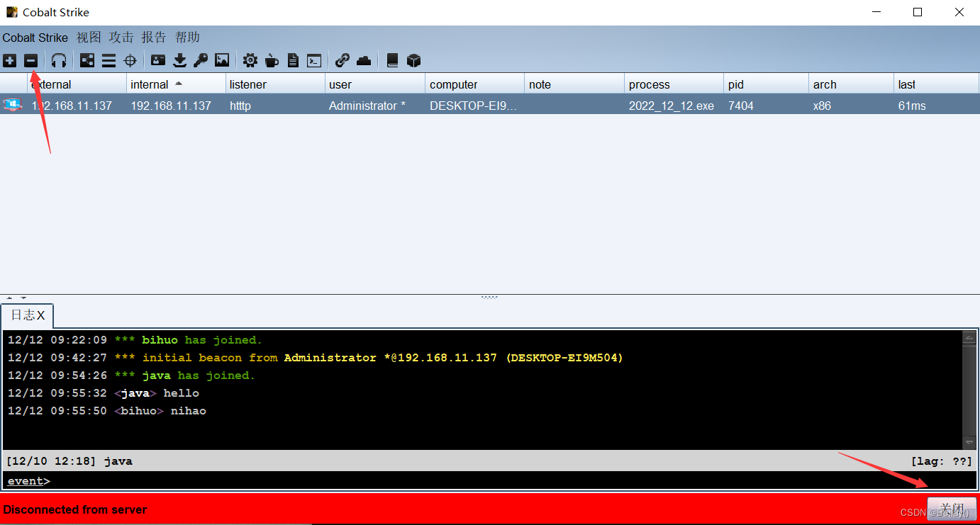Open screenshots view with the picture icon
The height and width of the screenshot is (525, 980).
222,61
